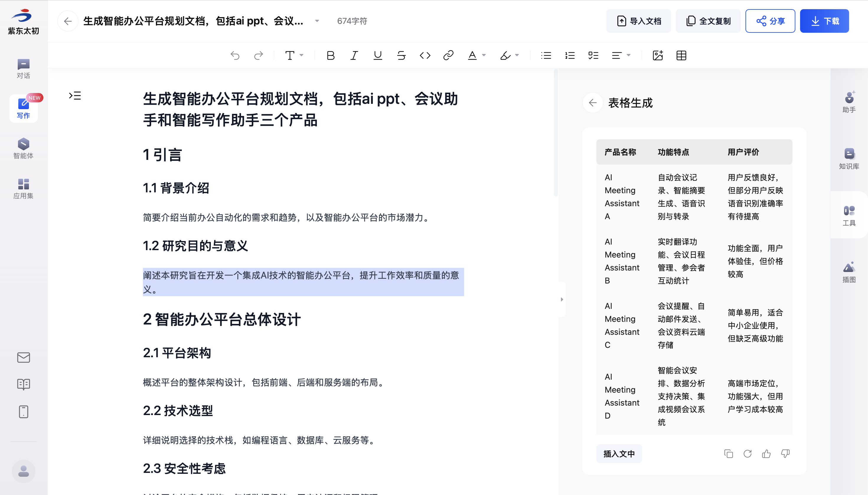Image resolution: width=868 pixels, height=495 pixels.
Task: Expand the document outline toggle
Action: tap(75, 96)
